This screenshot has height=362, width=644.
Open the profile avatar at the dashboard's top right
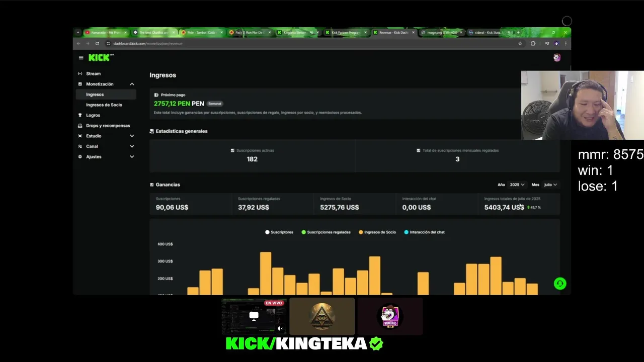557,58
